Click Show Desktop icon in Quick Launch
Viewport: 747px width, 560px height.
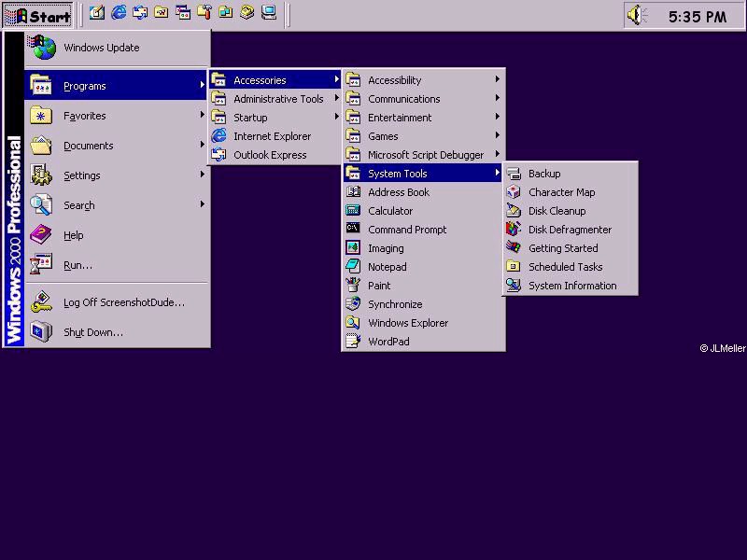97,13
